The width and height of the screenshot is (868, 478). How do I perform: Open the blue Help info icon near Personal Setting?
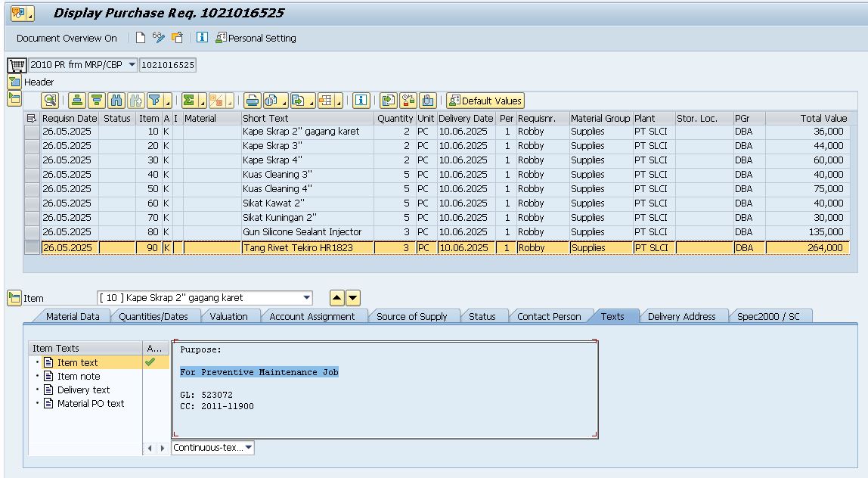point(202,38)
